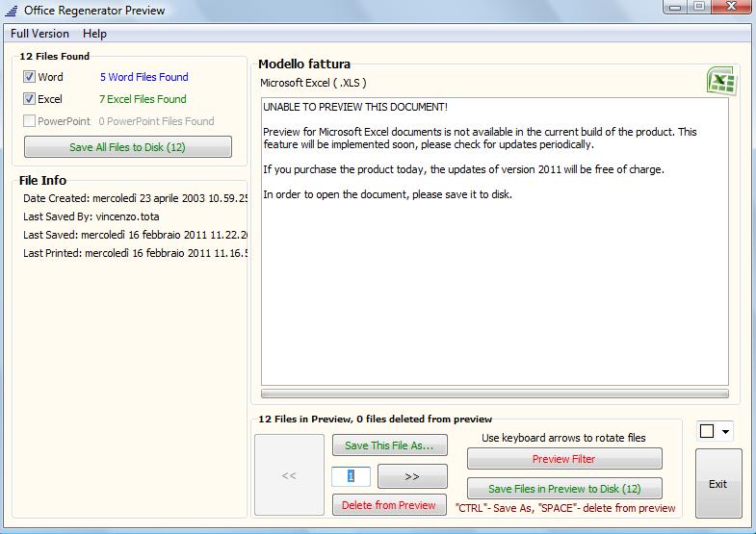This screenshot has width=756, height=534.
Task: Click the << previous file button
Action: pos(289,475)
